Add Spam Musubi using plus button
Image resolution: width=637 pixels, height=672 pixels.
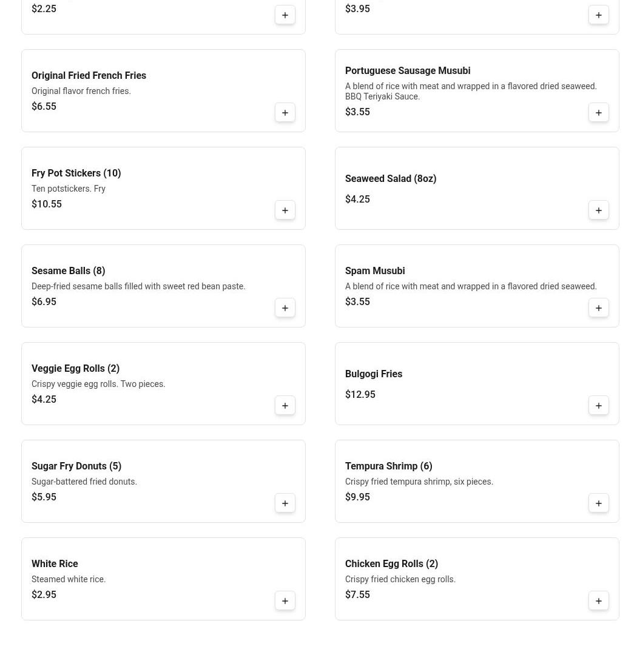599,308
